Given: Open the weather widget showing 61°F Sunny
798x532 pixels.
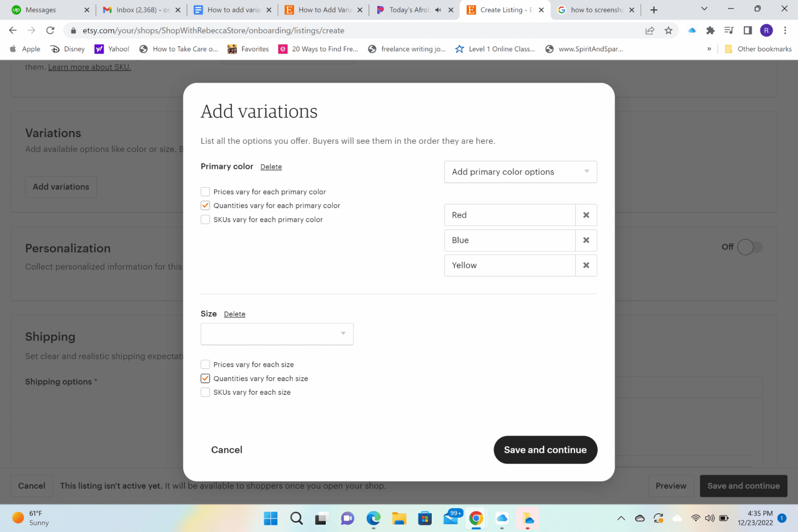Looking at the screenshot, I should pyautogui.click(x=30, y=518).
